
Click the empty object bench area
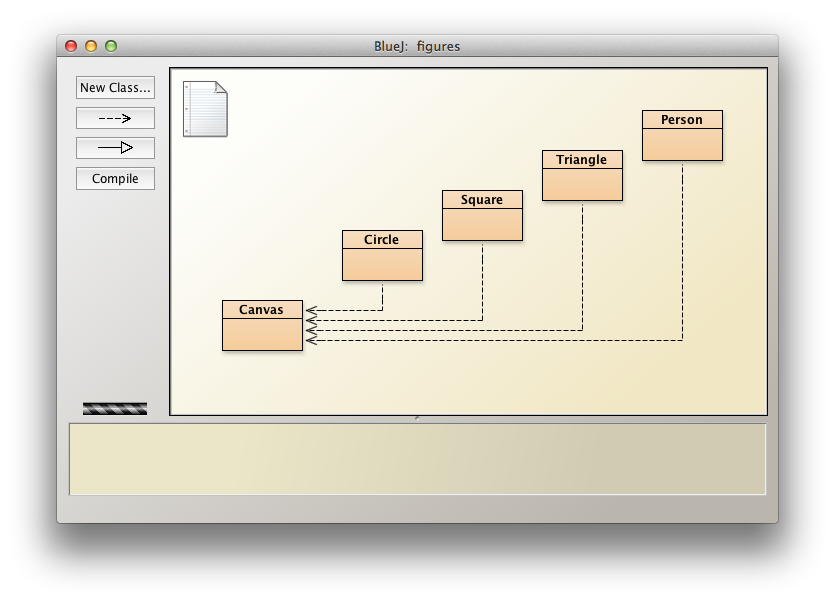click(417, 459)
